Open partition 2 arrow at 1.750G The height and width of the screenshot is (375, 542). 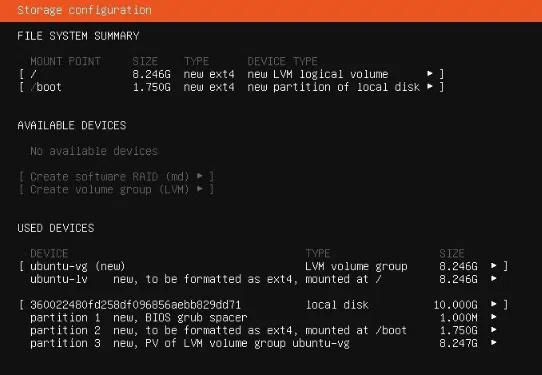tap(494, 330)
